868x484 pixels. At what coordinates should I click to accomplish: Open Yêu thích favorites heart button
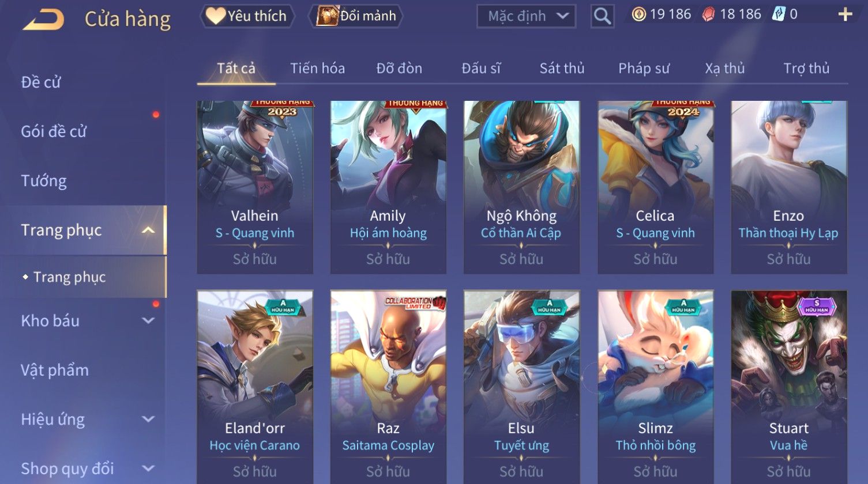pyautogui.click(x=247, y=16)
